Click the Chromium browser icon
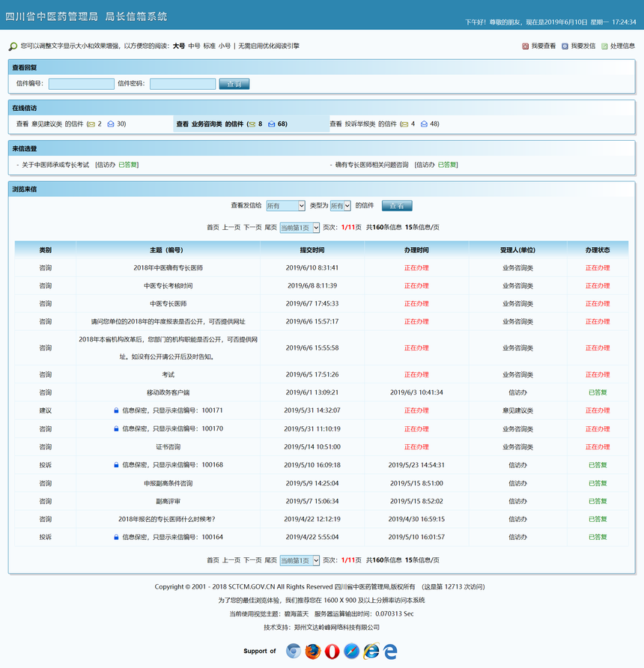Screen dimensions: 644x668 pos(294,651)
